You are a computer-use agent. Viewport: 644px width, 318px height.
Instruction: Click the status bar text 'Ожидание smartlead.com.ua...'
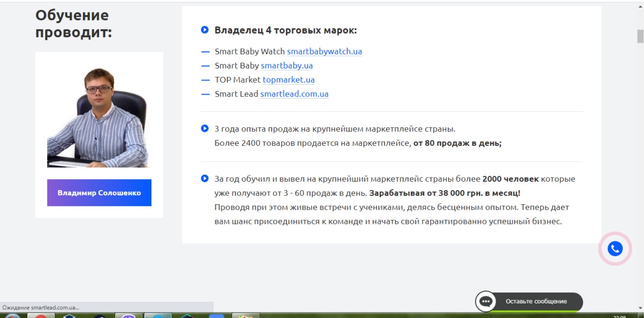[41, 307]
